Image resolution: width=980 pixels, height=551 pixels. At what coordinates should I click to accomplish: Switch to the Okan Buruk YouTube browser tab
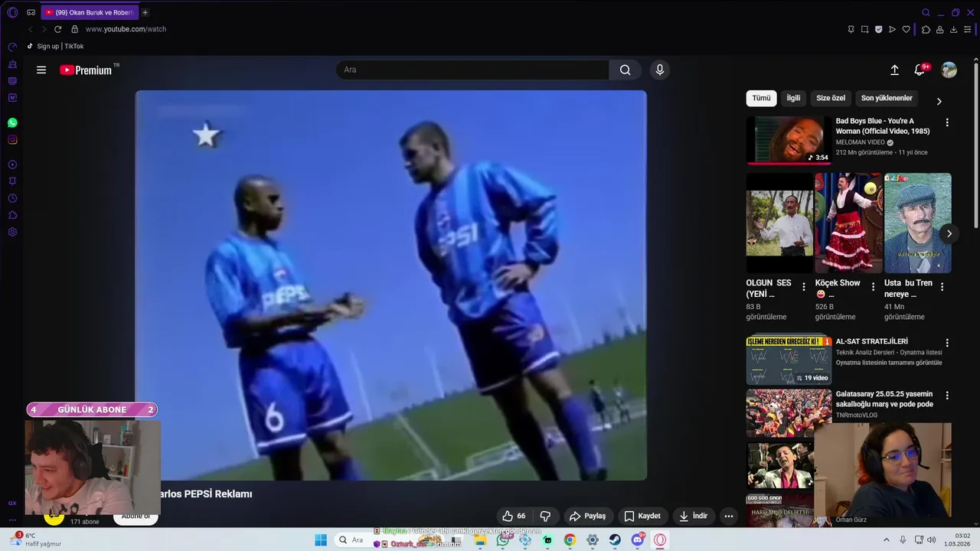(89, 12)
